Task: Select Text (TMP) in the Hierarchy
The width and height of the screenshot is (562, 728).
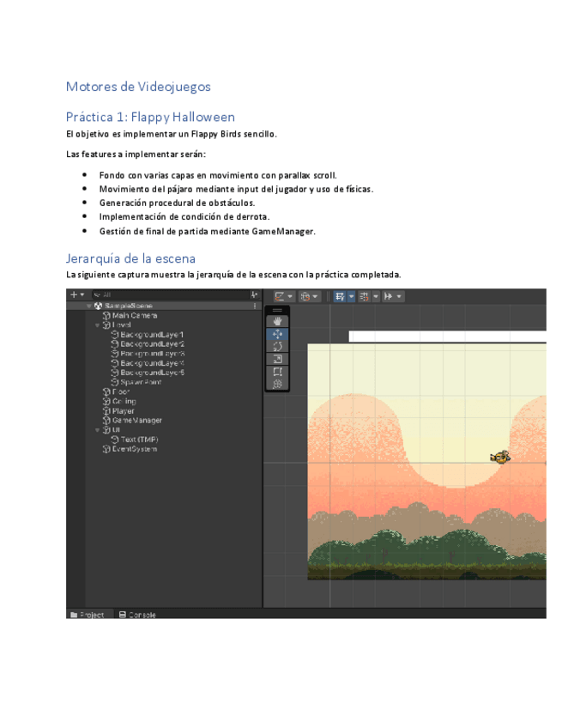Action: click(x=139, y=440)
